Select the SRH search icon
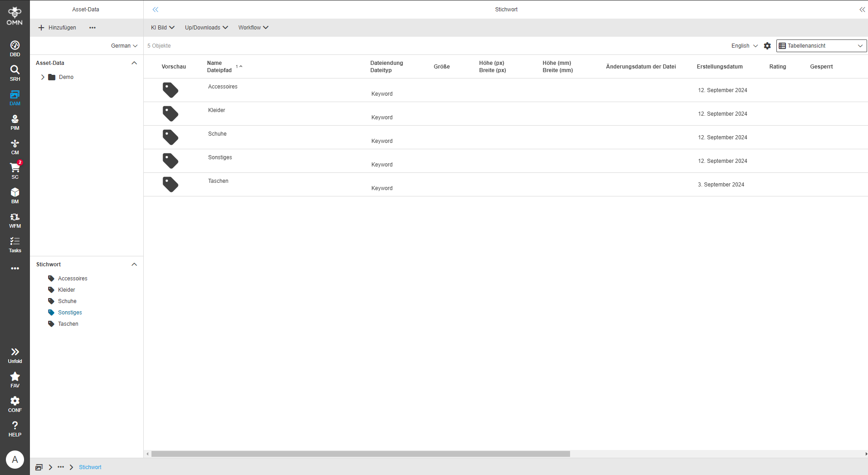 [15, 72]
